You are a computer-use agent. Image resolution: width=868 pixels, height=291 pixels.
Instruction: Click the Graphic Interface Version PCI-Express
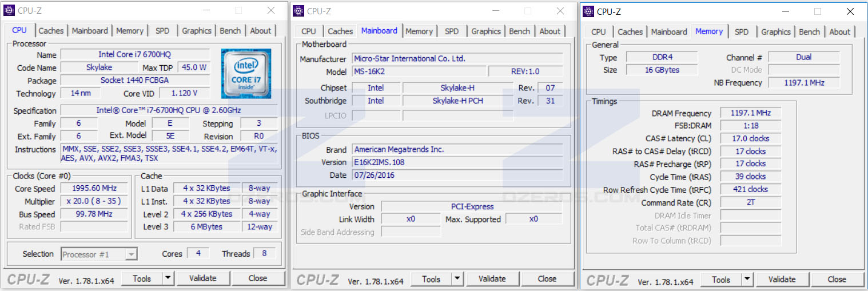point(472,206)
